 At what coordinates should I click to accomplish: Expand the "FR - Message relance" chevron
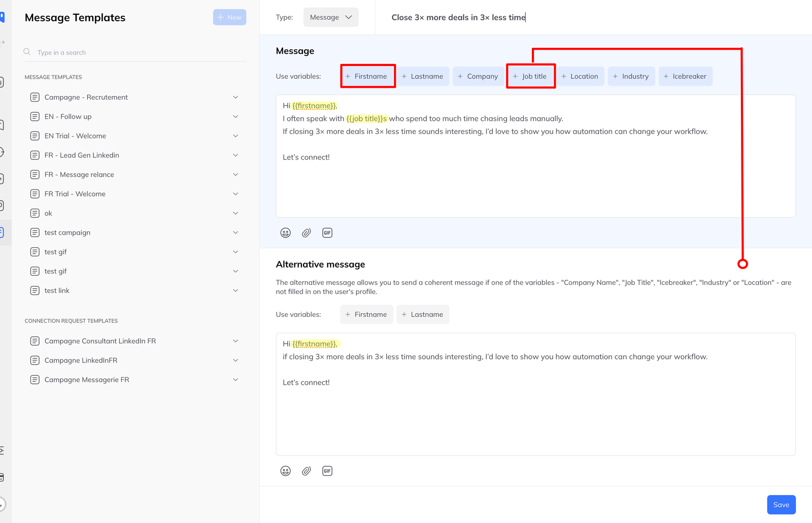click(235, 174)
